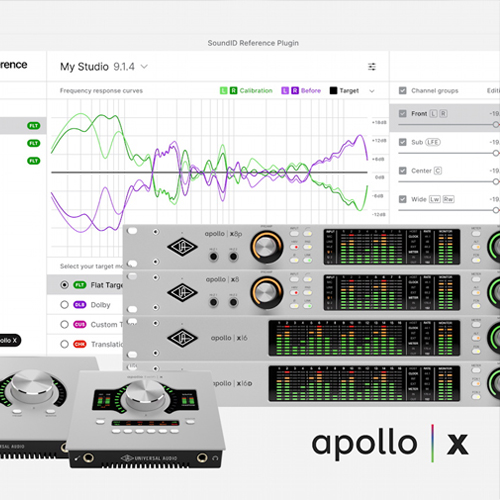Toggle the Wide channel group checkbox
The image size is (500, 500).
tap(403, 199)
